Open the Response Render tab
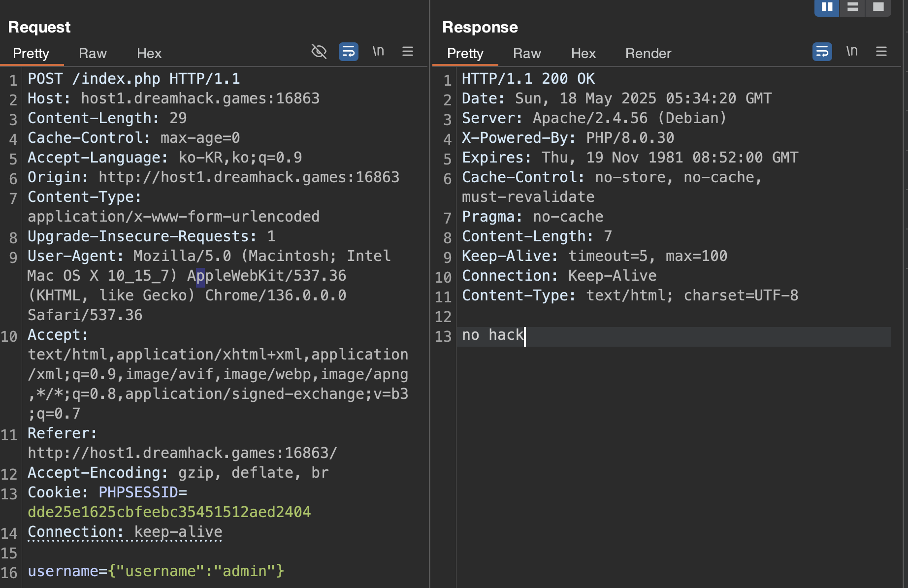 coord(649,53)
